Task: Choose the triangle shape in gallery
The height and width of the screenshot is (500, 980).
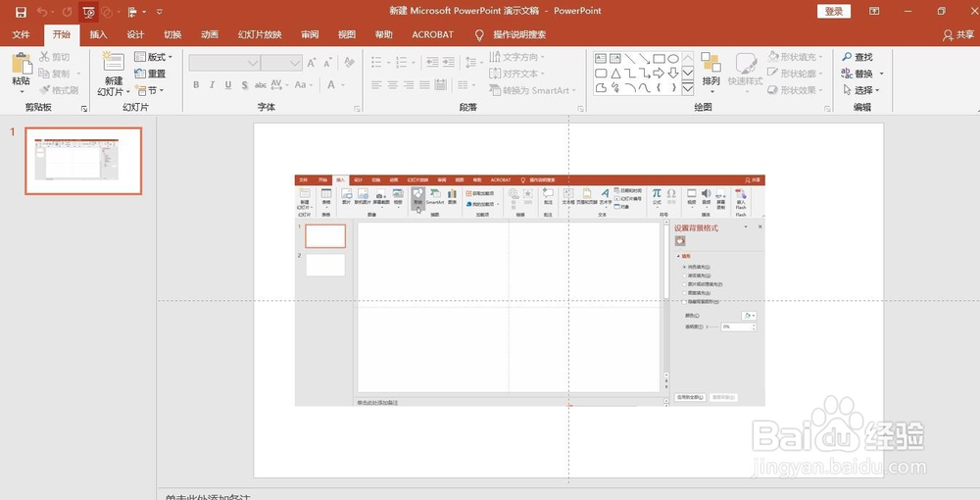Action: [x=615, y=74]
